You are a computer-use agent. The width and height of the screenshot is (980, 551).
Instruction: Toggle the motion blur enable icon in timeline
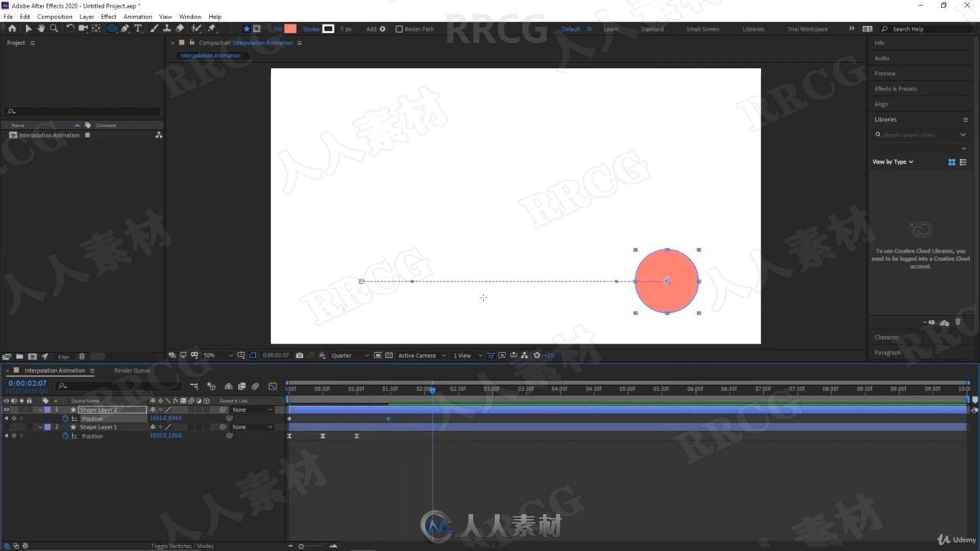tap(255, 386)
